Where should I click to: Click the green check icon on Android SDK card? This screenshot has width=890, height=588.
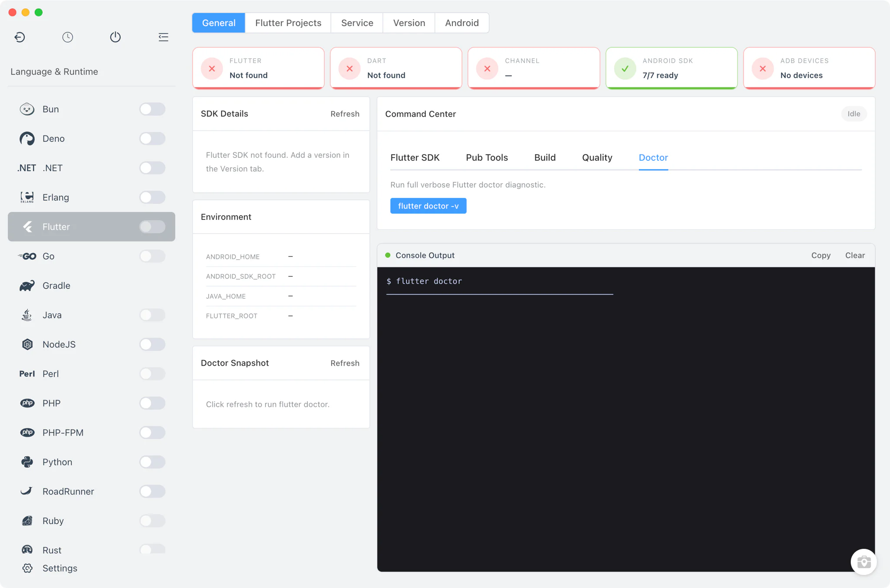[625, 69]
